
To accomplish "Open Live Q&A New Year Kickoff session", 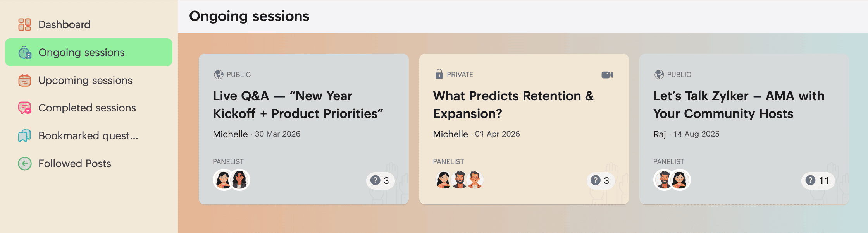I will click(x=298, y=105).
